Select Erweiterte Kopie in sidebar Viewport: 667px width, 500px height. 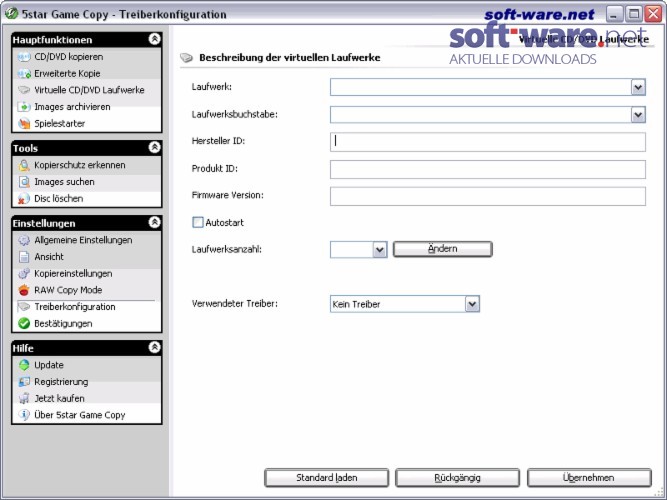pos(67,74)
